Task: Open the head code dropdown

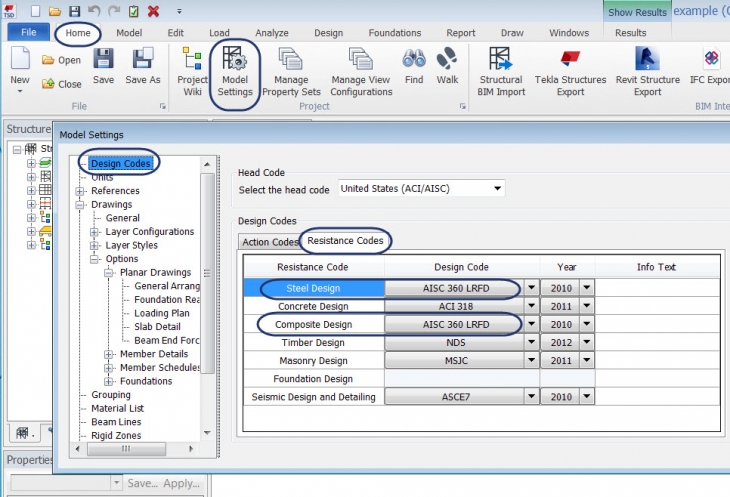Action: [x=497, y=188]
